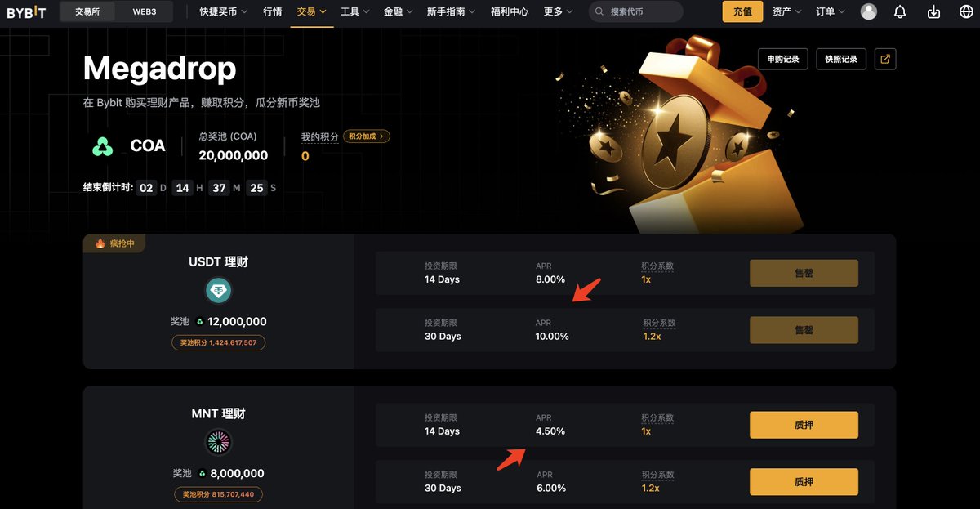Open the user profile avatar
980x509 pixels.
(869, 11)
